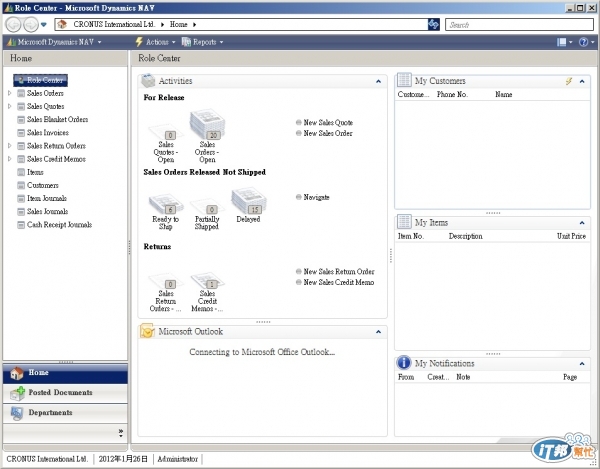Expand the Sales Orders tree node
The width and height of the screenshot is (600, 469).
pos(10,93)
